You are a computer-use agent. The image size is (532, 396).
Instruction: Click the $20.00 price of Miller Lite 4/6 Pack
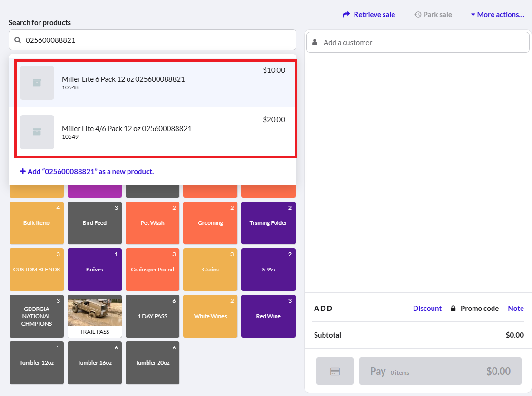(x=274, y=120)
